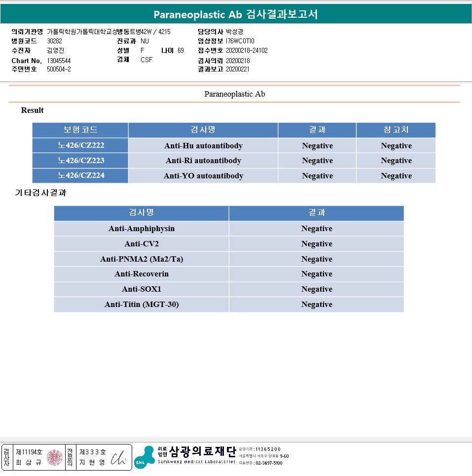The height and width of the screenshot is (476, 472).
Task: Click the 참고치 column header
Action: (396, 130)
